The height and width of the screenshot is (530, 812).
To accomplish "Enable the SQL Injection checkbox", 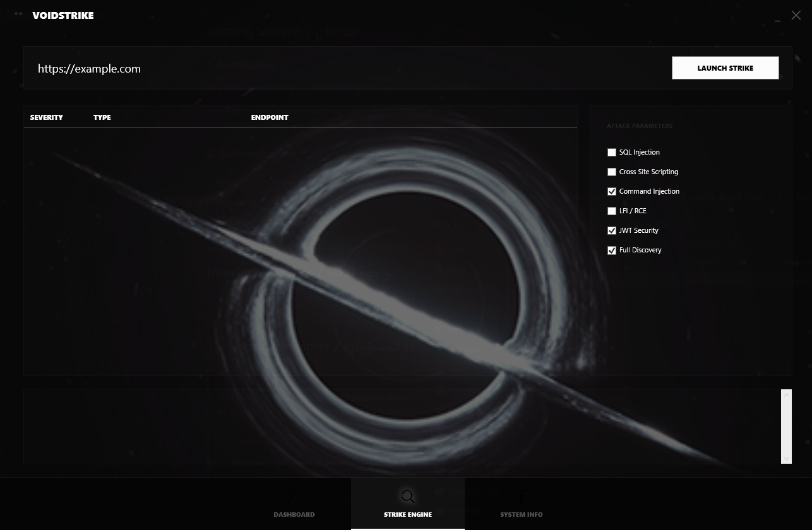I will tap(611, 152).
